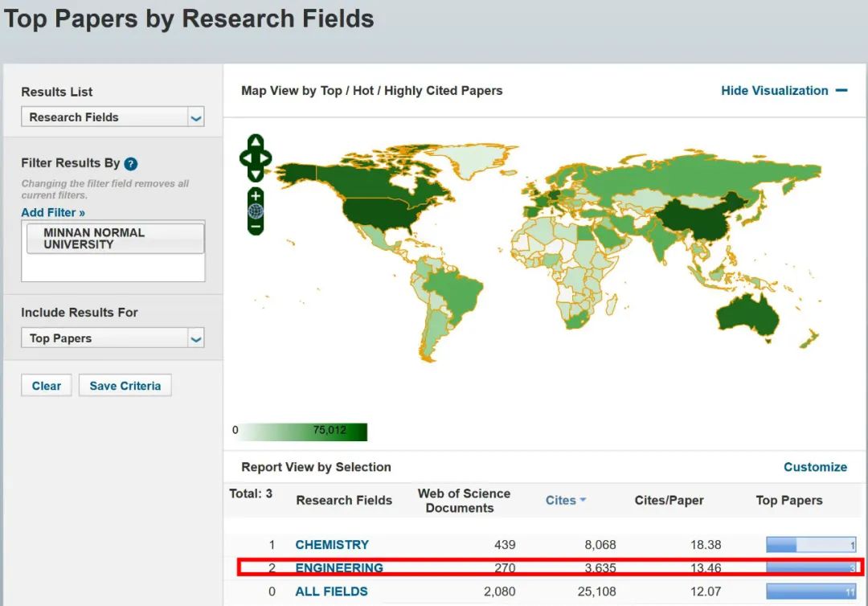Pan the map up with arrow

coord(256,142)
